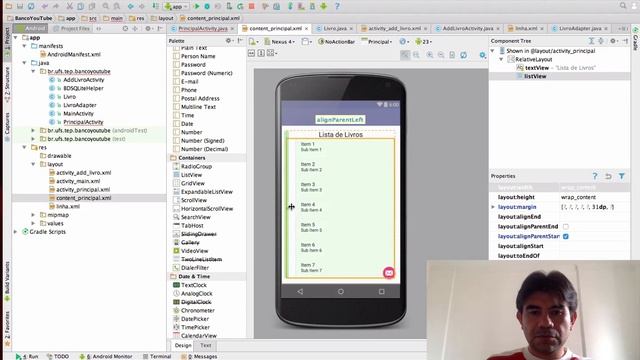Open the Messages tool window
Screen dimensions: 640x360
coord(199,356)
